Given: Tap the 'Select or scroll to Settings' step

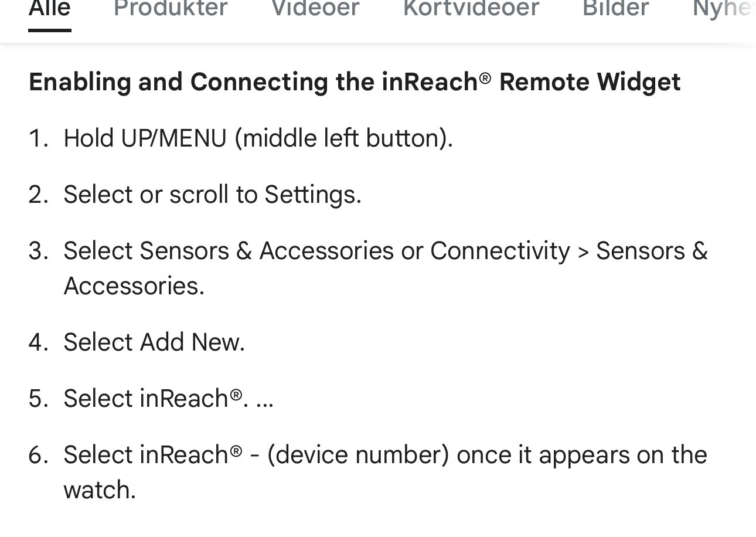Looking at the screenshot, I should [x=212, y=195].
